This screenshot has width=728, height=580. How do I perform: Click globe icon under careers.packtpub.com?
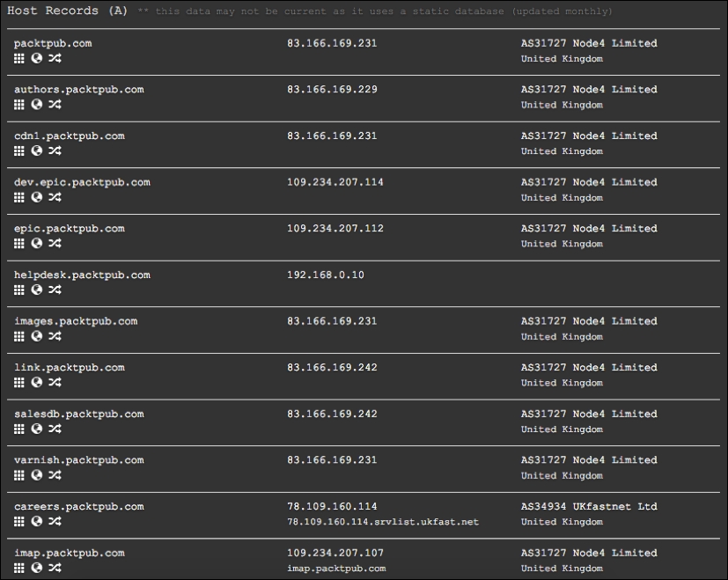[37, 521]
